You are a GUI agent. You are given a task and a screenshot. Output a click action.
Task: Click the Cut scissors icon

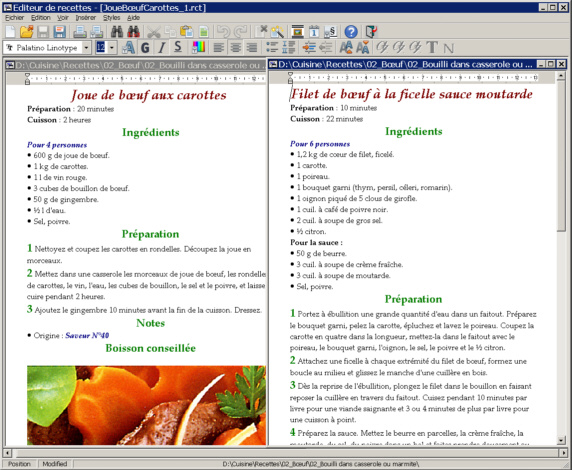(154, 32)
